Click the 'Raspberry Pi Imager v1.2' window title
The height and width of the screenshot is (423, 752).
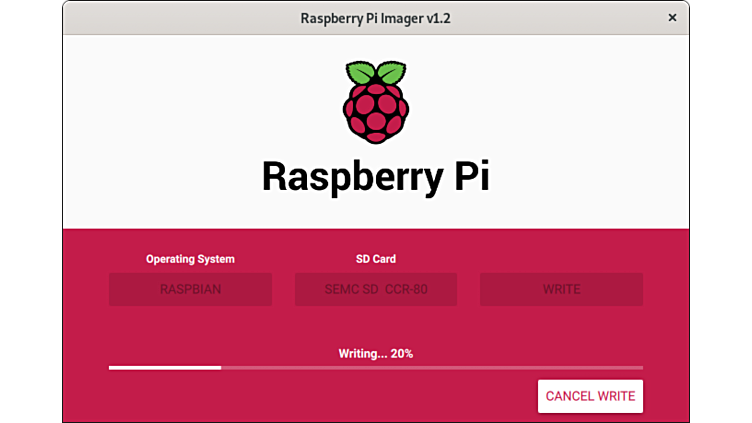(x=375, y=18)
